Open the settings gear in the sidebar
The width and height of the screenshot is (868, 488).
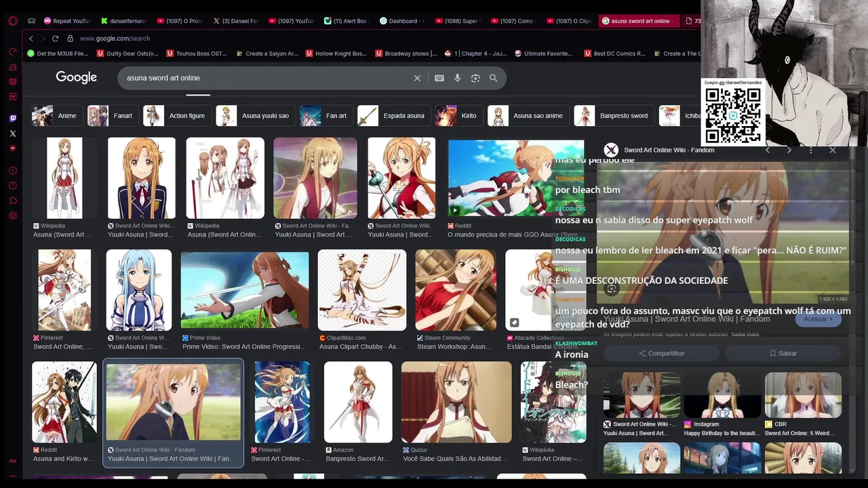click(13, 216)
